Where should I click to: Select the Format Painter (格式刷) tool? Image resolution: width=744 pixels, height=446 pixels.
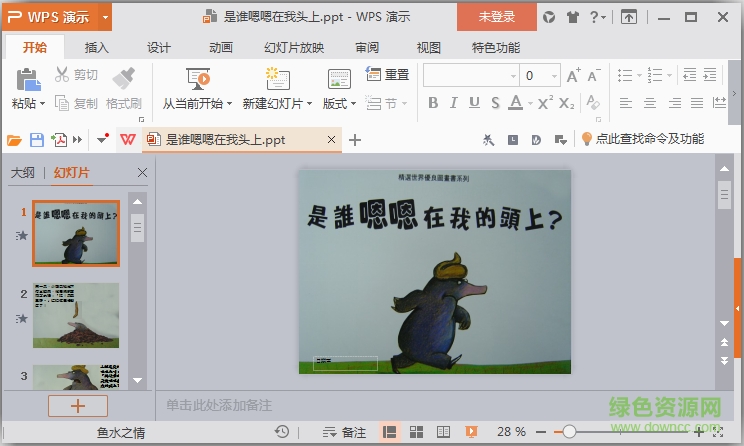pyautogui.click(x=124, y=79)
